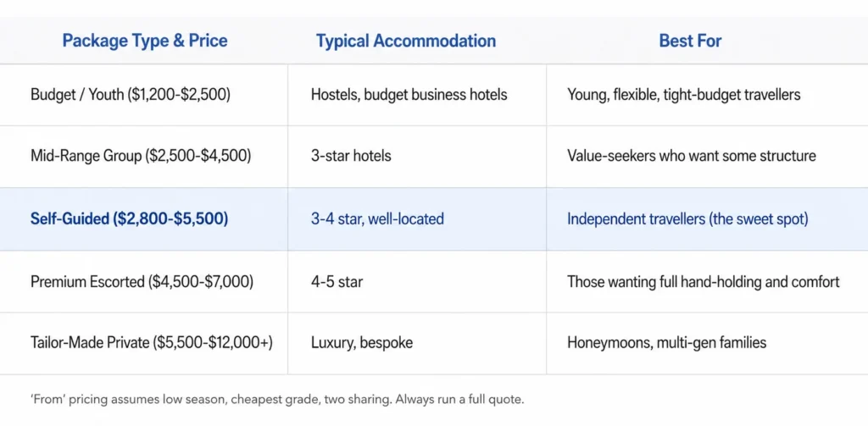Click the Package Type & Price column header
This screenshot has height=426, width=868.
tap(144, 41)
